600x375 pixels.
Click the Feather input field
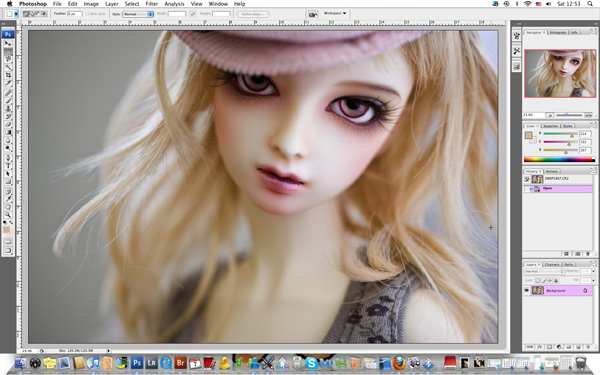click(x=75, y=14)
